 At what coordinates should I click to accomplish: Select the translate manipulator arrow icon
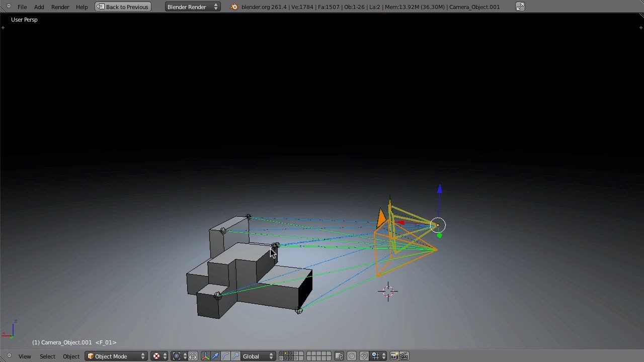215,356
